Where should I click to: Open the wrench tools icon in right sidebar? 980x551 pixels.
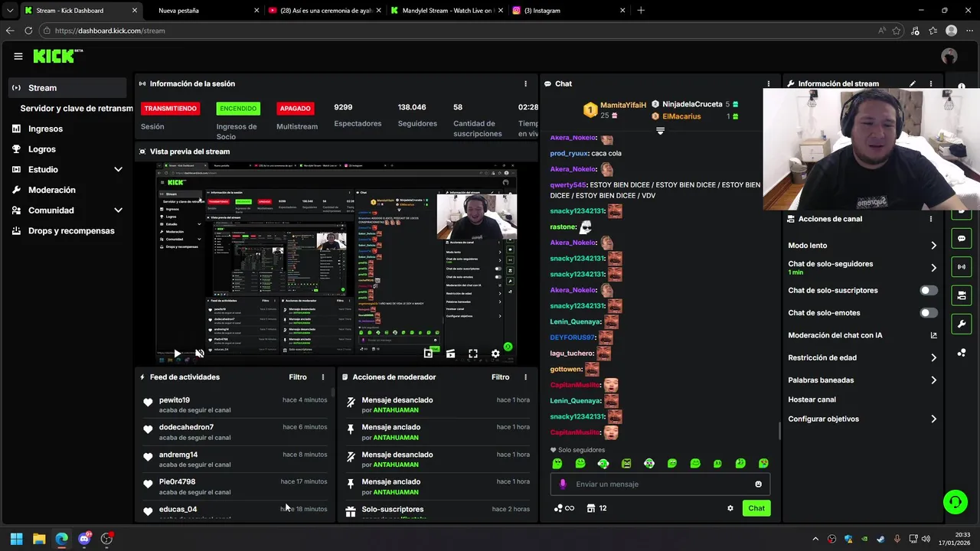(962, 324)
